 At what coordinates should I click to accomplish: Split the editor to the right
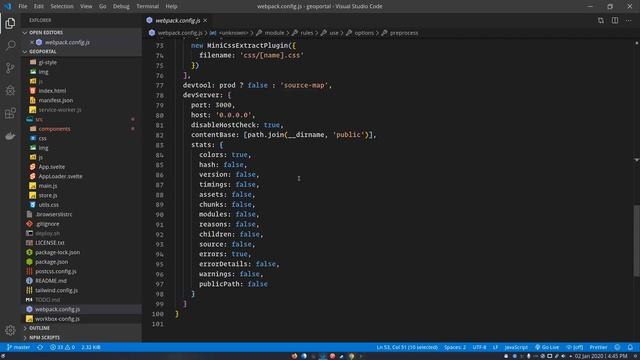(x=615, y=20)
